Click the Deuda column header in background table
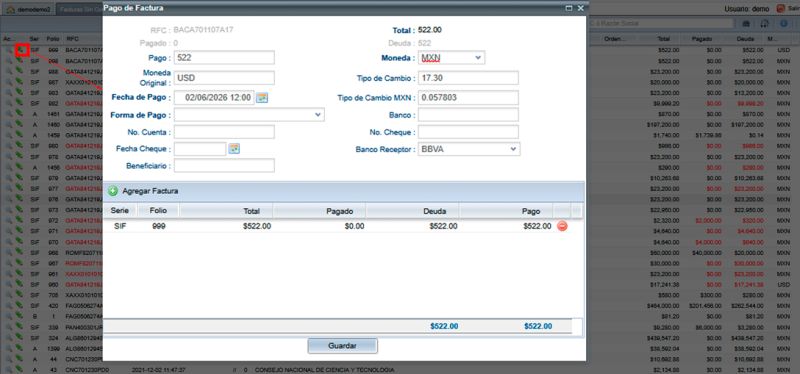 [745, 39]
